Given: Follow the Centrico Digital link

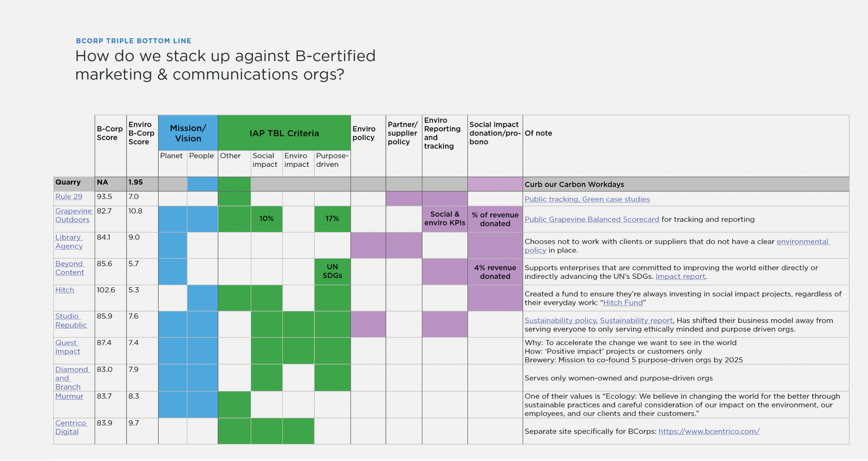Looking at the screenshot, I should tap(71, 423).
